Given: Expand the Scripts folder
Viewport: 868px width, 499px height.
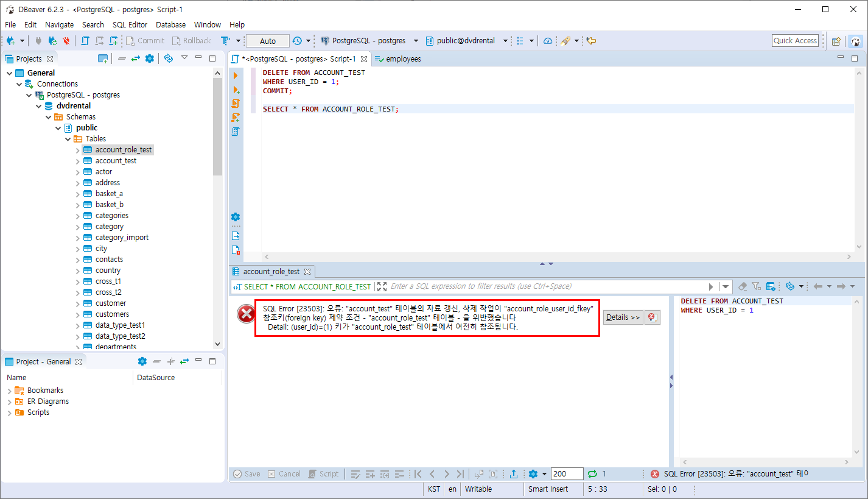Looking at the screenshot, I should pos(9,412).
